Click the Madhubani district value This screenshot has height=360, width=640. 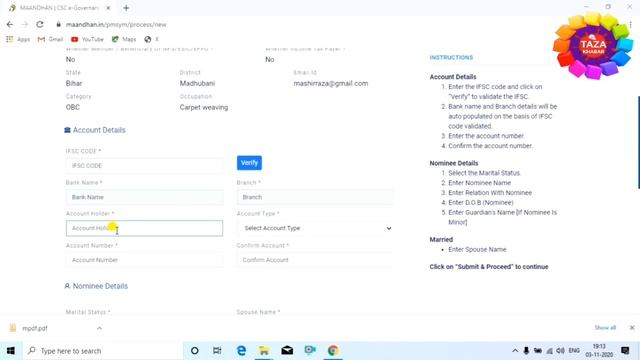(x=197, y=83)
